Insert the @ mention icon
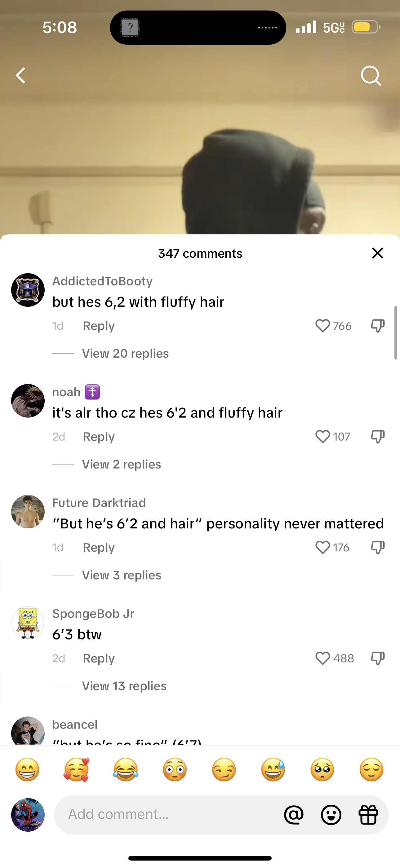This screenshot has height=868, width=400. tap(294, 815)
